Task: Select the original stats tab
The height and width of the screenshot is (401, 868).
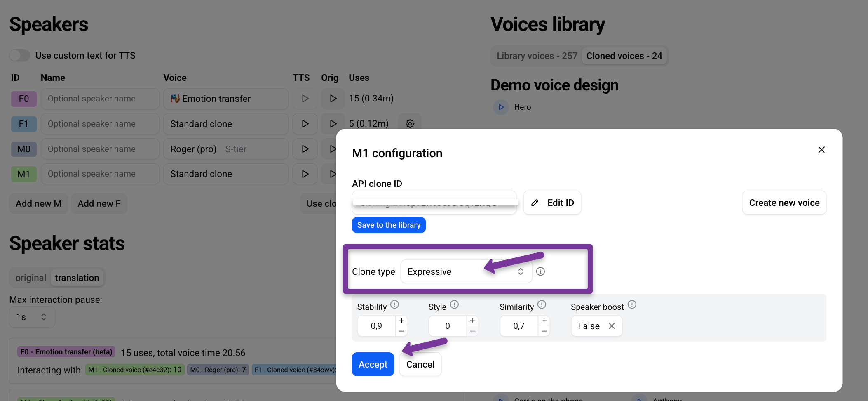Action: [x=31, y=278]
